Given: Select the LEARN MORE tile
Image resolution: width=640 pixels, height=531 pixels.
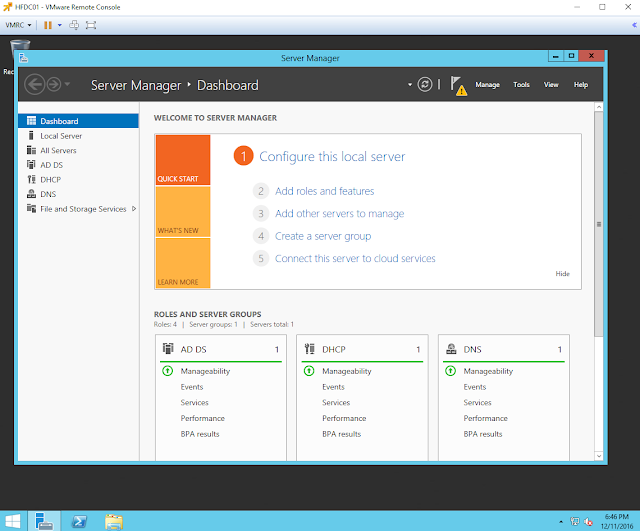Looking at the screenshot, I should point(183,263).
